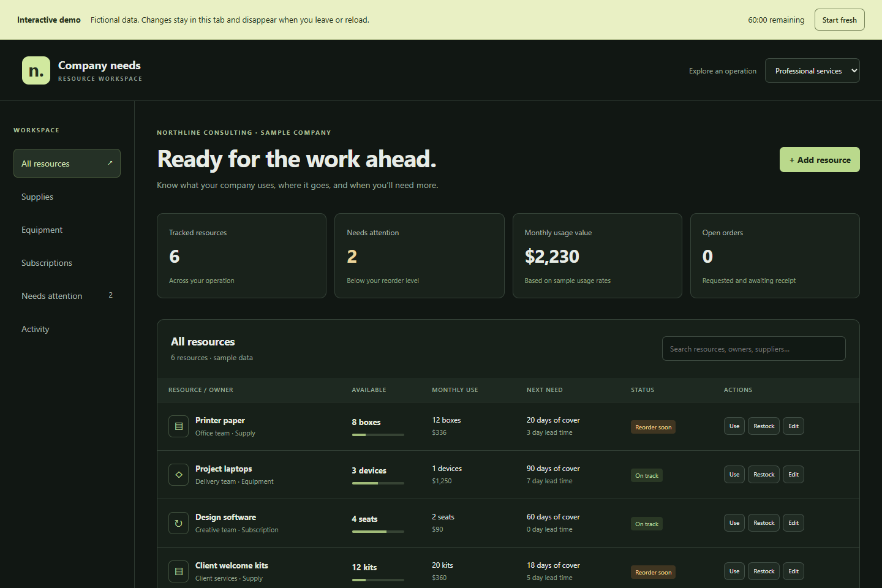Edit the Project laptops resource
Image resolution: width=882 pixels, height=588 pixels.
coord(793,475)
